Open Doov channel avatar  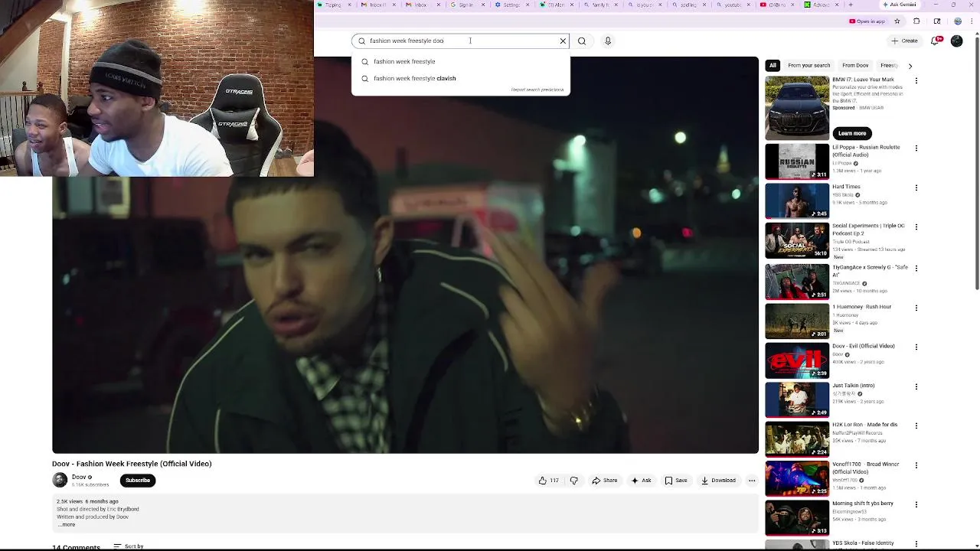point(60,480)
